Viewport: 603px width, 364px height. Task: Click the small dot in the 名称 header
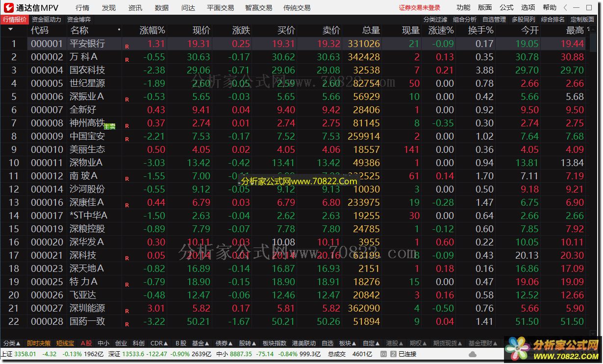119,30
